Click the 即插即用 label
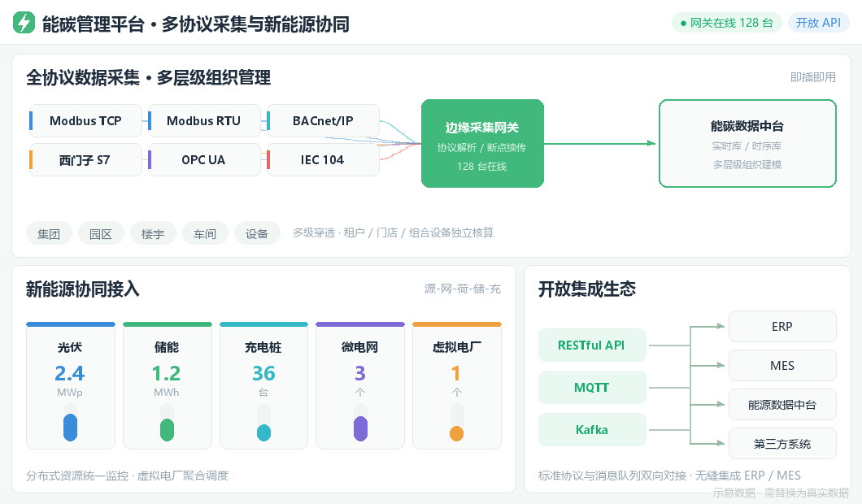 813,77
